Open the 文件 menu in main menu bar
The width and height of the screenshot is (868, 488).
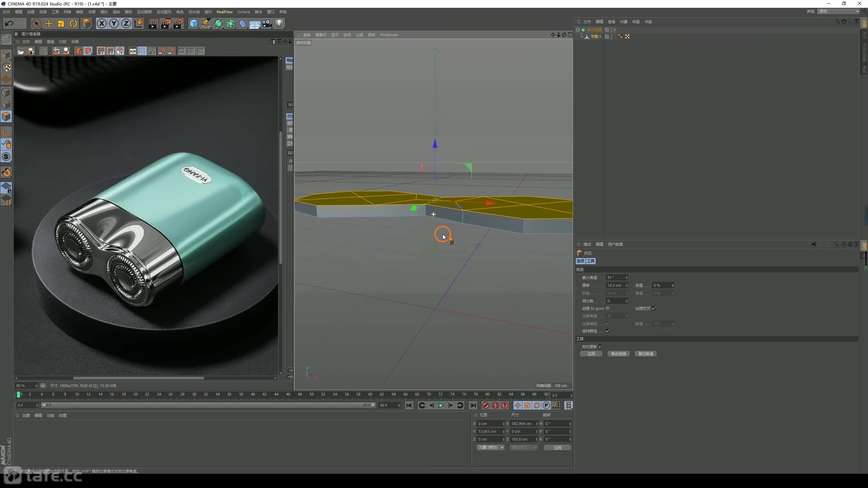6,12
